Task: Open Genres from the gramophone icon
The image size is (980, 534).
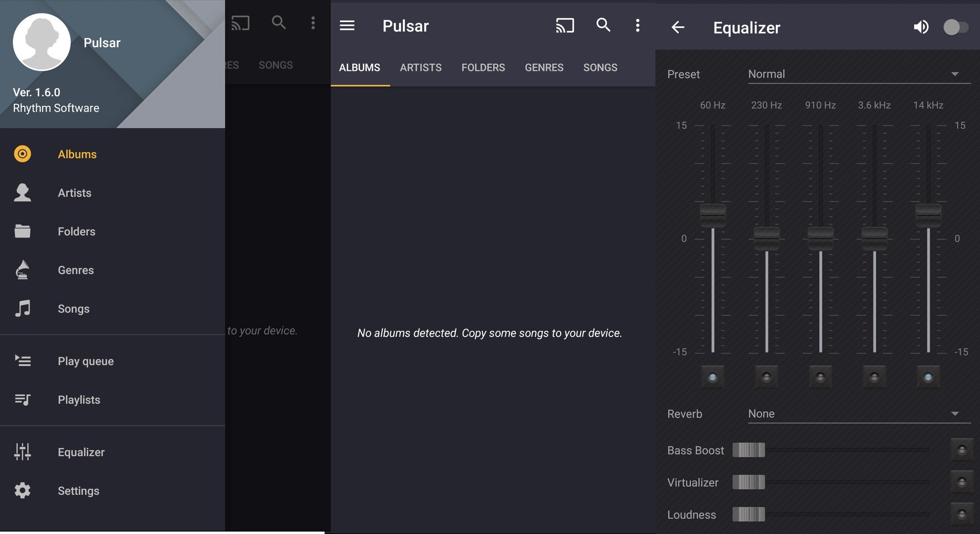Action: pyautogui.click(x=22, y=270)
